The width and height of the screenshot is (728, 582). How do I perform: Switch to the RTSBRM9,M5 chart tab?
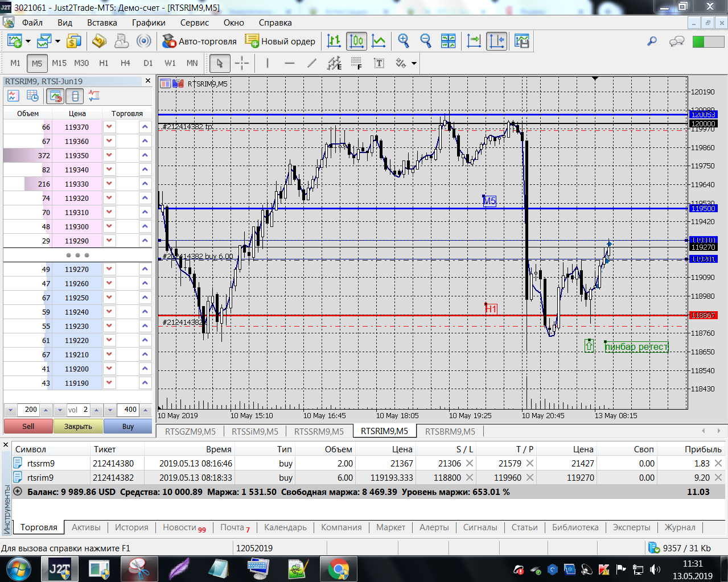pyautogui.click(x=450, y=431)
